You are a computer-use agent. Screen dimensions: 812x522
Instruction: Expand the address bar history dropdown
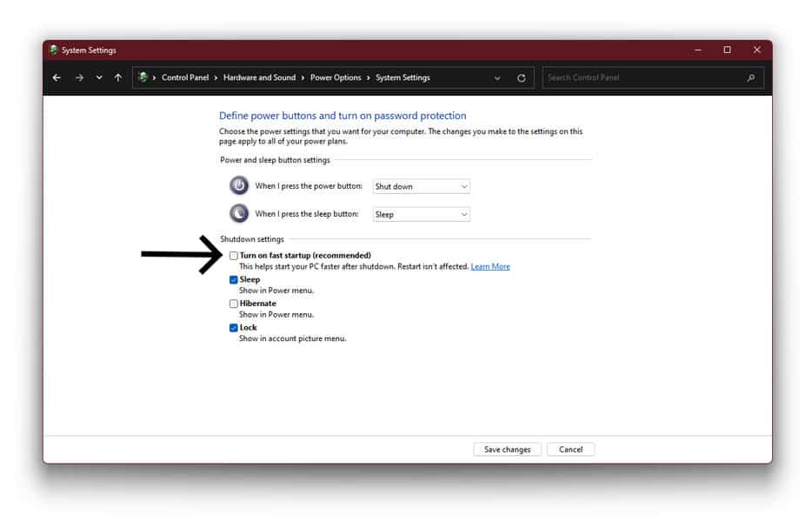point(497,78)
